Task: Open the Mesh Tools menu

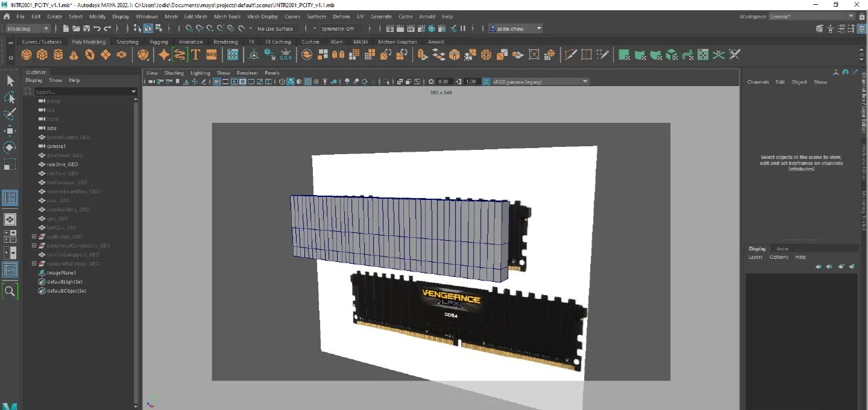Action: pyautogui.click(x=227, y=17)
